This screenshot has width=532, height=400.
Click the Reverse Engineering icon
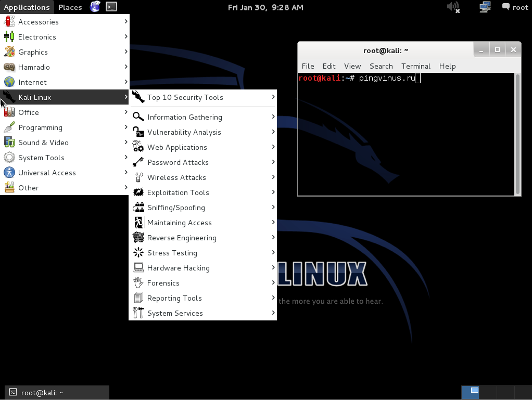(x=138, y=238)
